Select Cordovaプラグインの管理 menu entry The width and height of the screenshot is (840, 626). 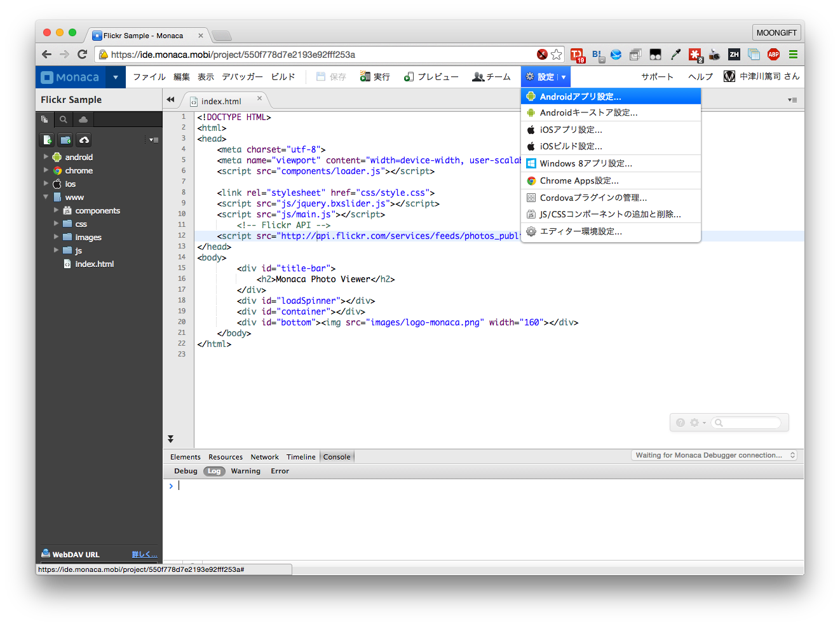tap(593, 198)
